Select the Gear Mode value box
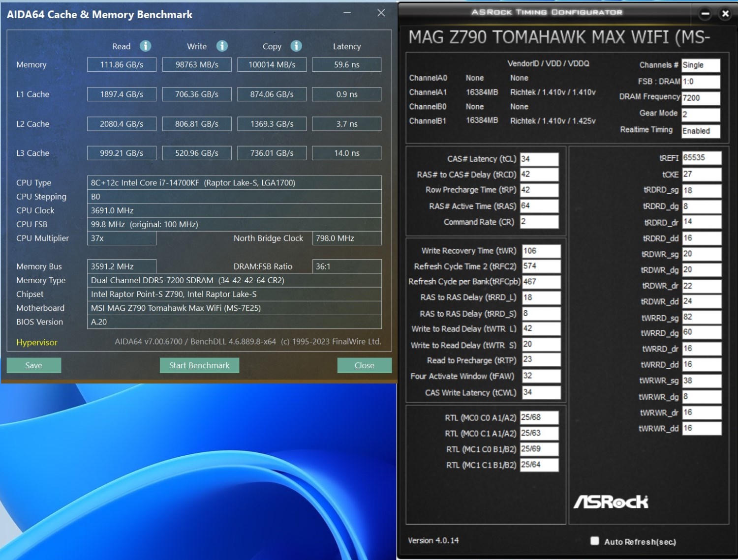Image resolution: width=738 pixels, height=560 pixels. pyautogui.click(x=701, y=114)
